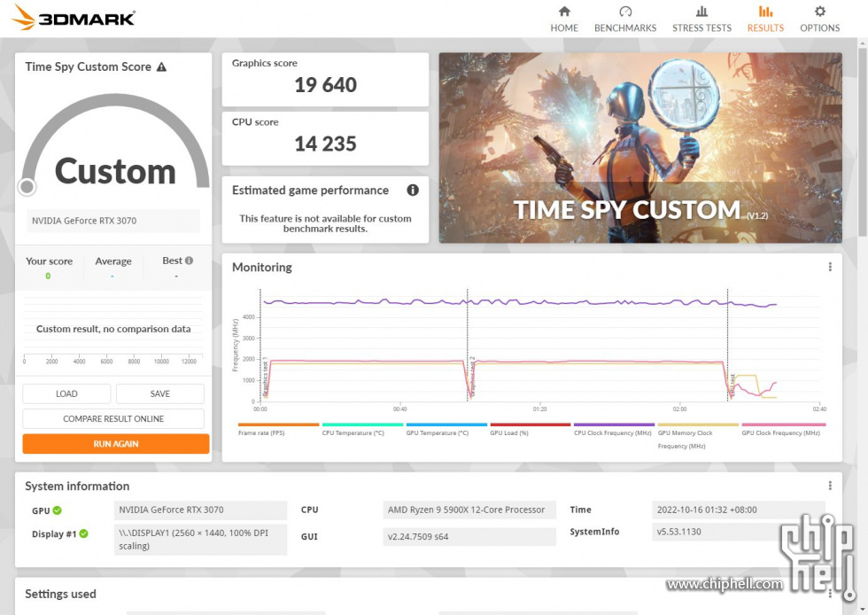Click warning triangle beside Time Spy Custom Score
Screen dimensions: 868x615
[x=161, y=67]
